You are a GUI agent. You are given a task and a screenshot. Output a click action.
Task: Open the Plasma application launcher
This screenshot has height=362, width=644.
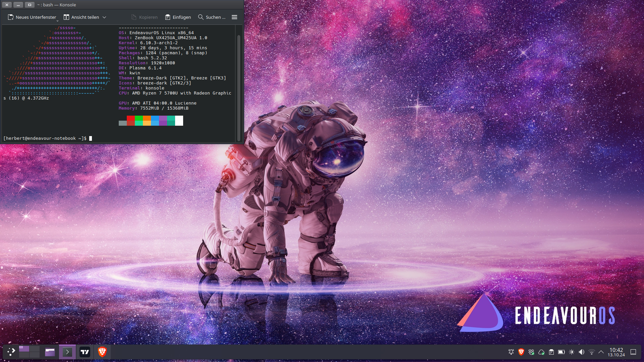(x=11, y=352)
